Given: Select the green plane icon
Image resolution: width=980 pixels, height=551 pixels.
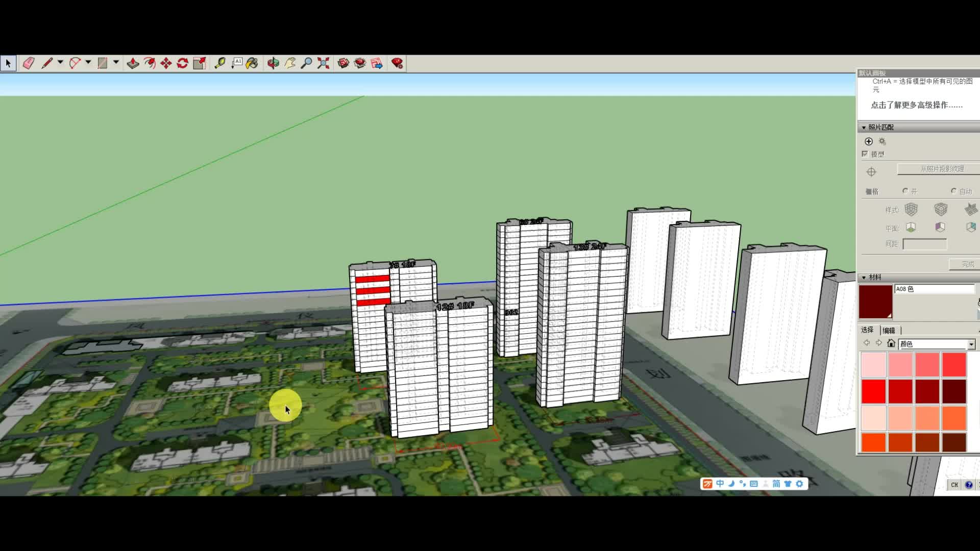Looking at the screenshot, I should (x=911, y=227).
